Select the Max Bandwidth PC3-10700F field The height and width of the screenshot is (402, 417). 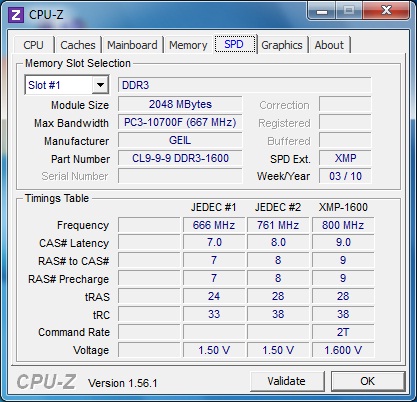pyautogui.click(x=180, y=122)
